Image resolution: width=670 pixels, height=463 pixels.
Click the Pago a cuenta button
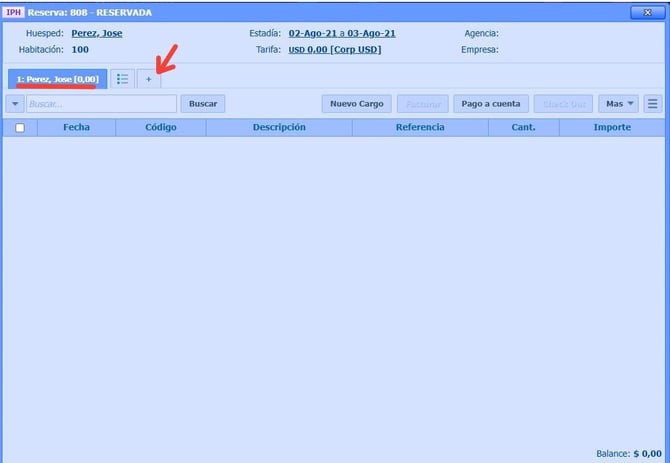click(491, 104)
